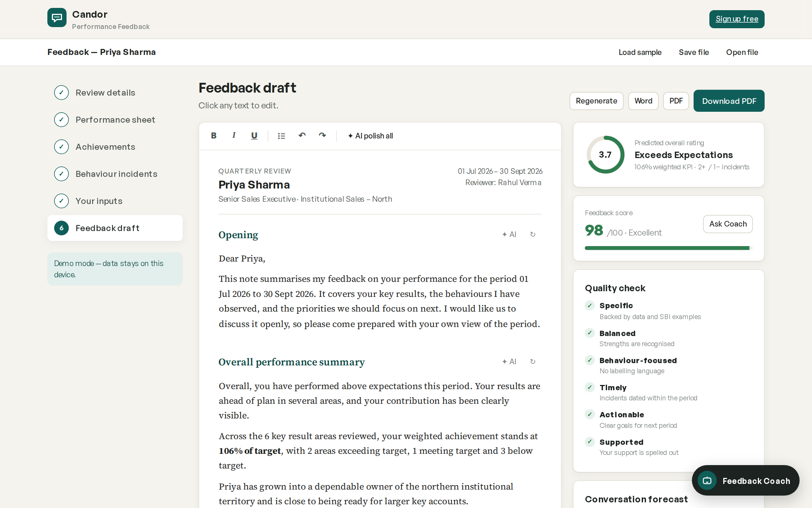Image resolution: width=812 pixels, height=508 pixels.
Task: Click the 106% of target bold text
Action: tap(250, 451)
